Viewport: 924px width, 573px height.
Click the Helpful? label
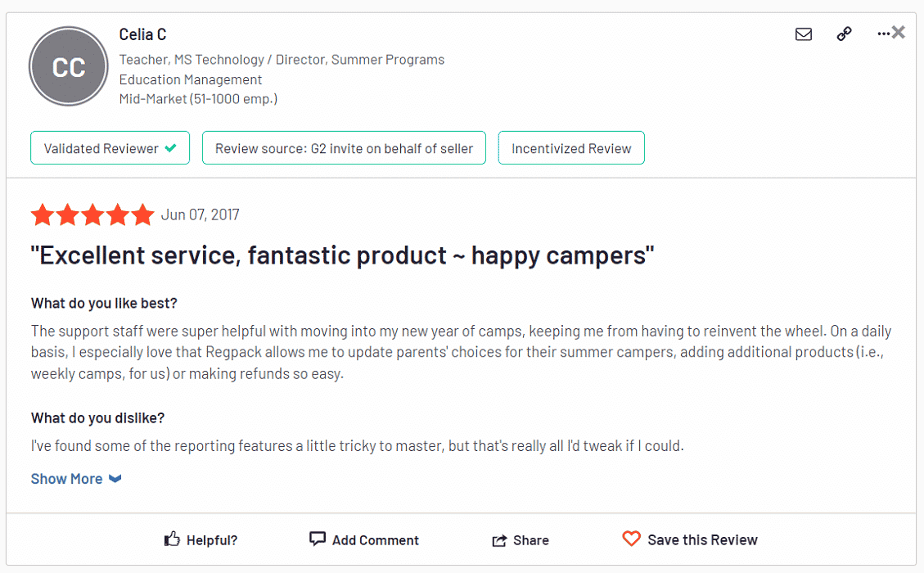coord(212,540)
